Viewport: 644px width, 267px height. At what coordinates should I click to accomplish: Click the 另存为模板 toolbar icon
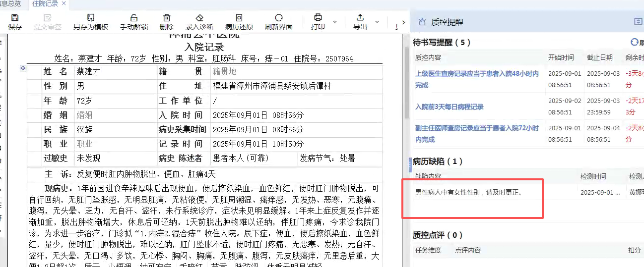(x=91, y=17)
